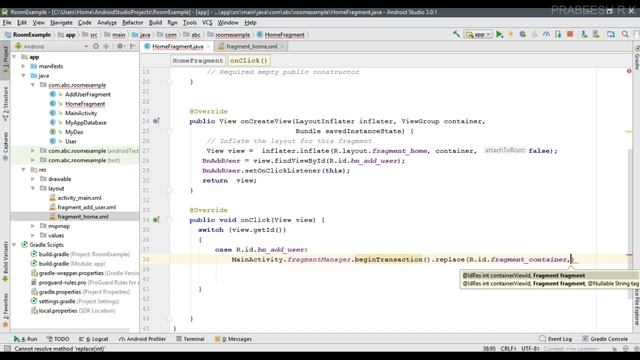The width and height of the screenshot is (640, 360).
Task: Click the scroll from source target icon
Action: click(x=96, y=46)
